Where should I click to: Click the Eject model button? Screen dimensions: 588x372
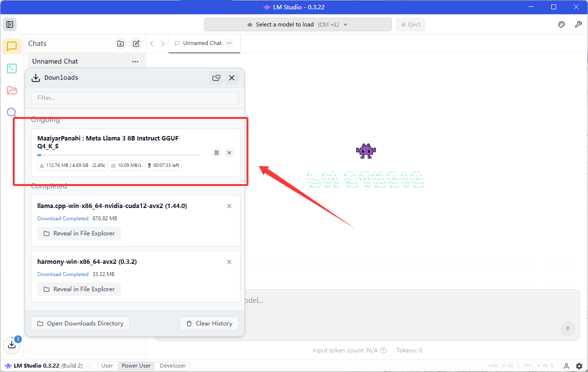[x=411, y=24]
